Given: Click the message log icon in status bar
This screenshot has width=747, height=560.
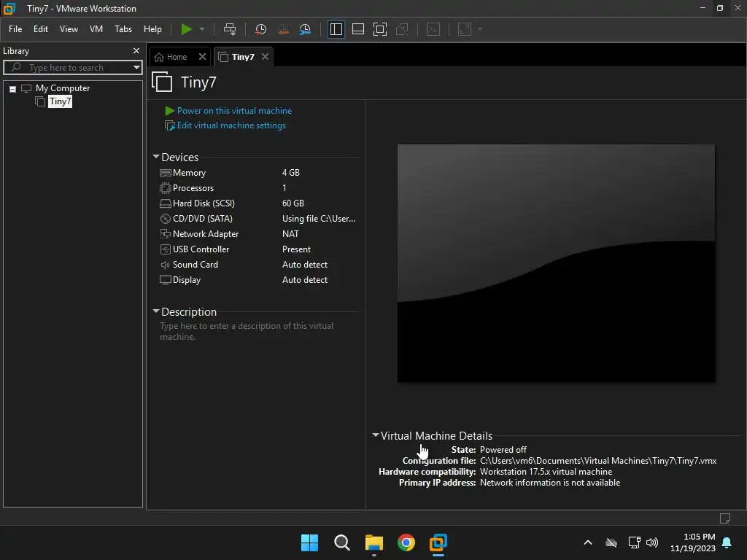Looking at the screenshot, I should (724, 518).
